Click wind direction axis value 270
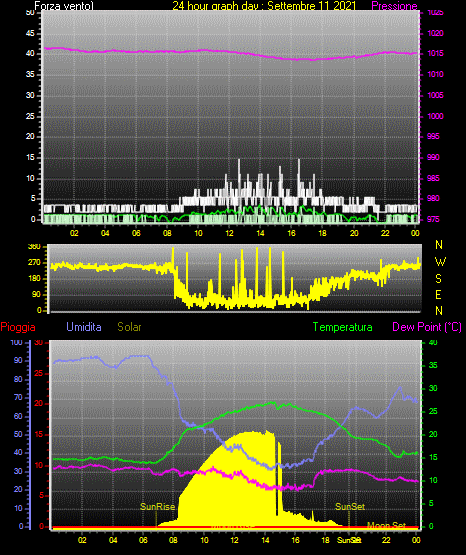466x555 pixels. 34,263
